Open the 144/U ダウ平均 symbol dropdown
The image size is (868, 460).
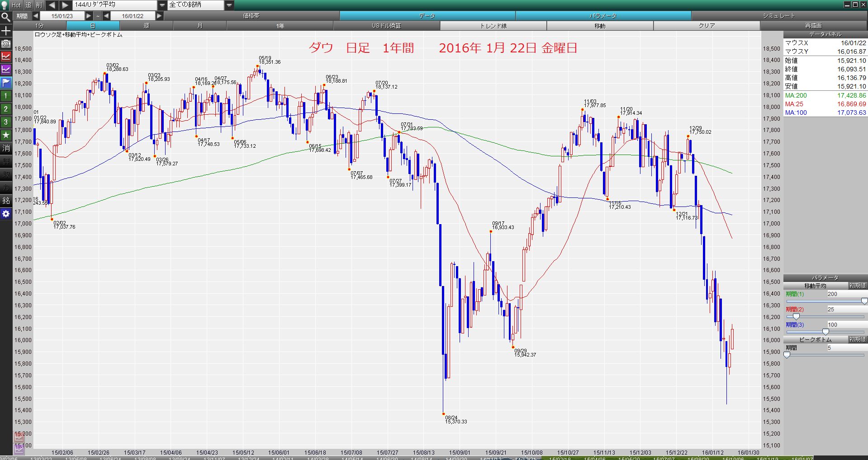coord(162,5)
